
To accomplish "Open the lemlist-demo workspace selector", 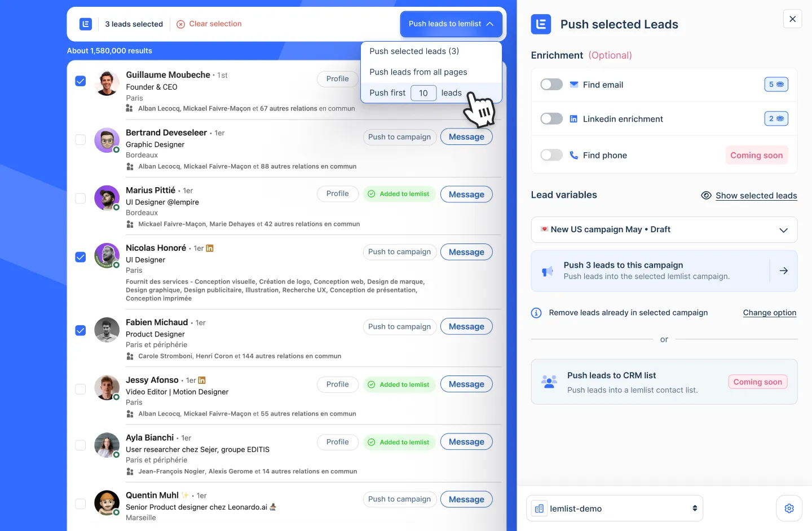I will click(x=614, y=508).
